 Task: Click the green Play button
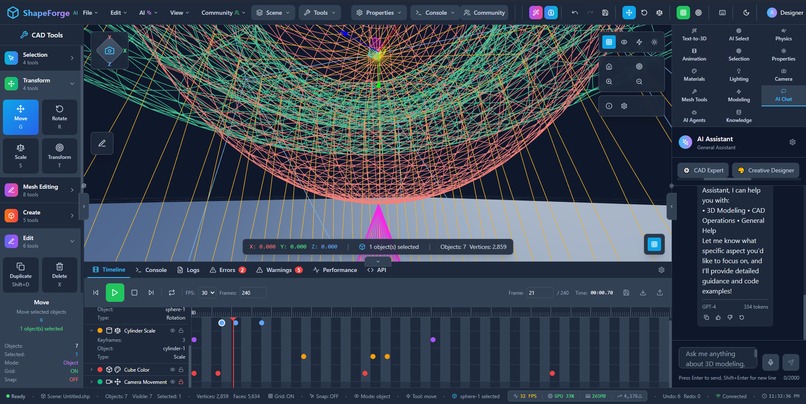tap(115, 292)
